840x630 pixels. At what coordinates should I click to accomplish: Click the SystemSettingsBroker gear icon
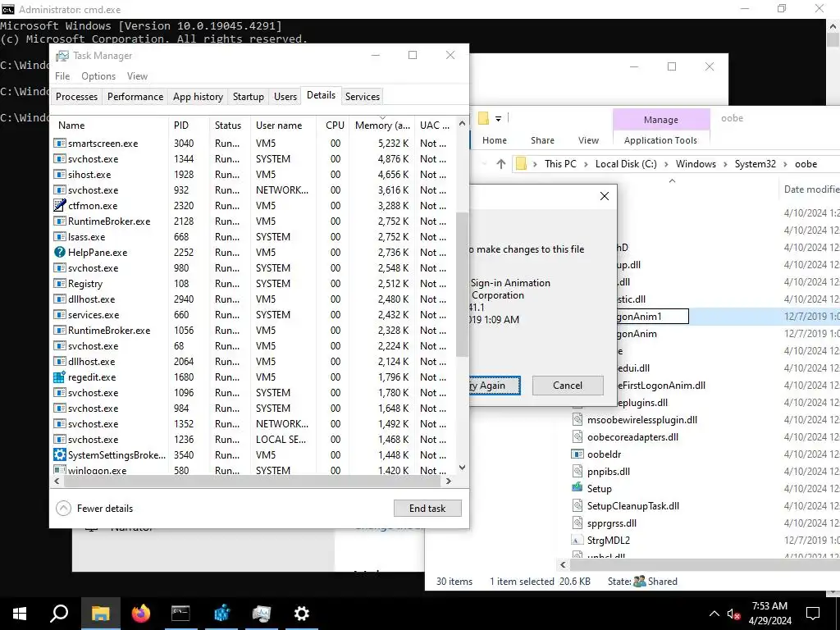[x=59, y=454]
